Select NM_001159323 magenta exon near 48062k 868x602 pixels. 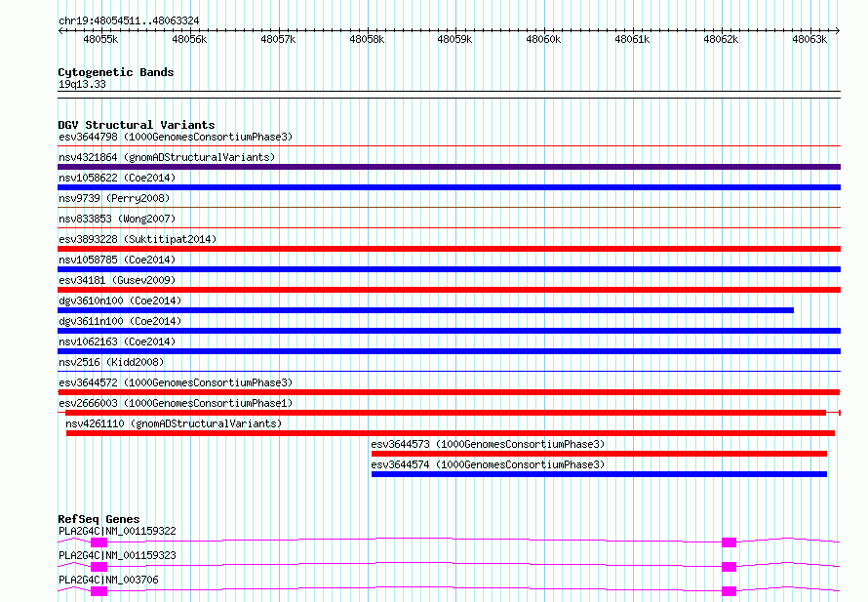tap(730, 567)
